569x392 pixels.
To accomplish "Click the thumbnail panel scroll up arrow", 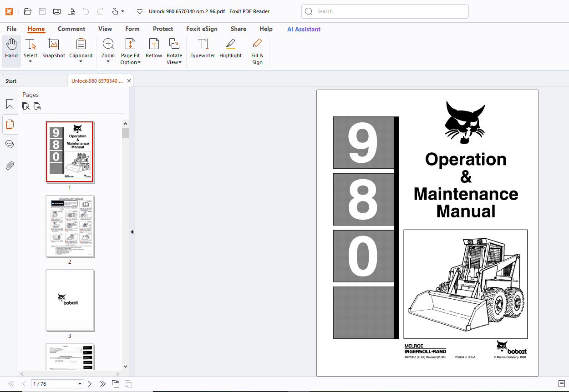I will point(125,124).
